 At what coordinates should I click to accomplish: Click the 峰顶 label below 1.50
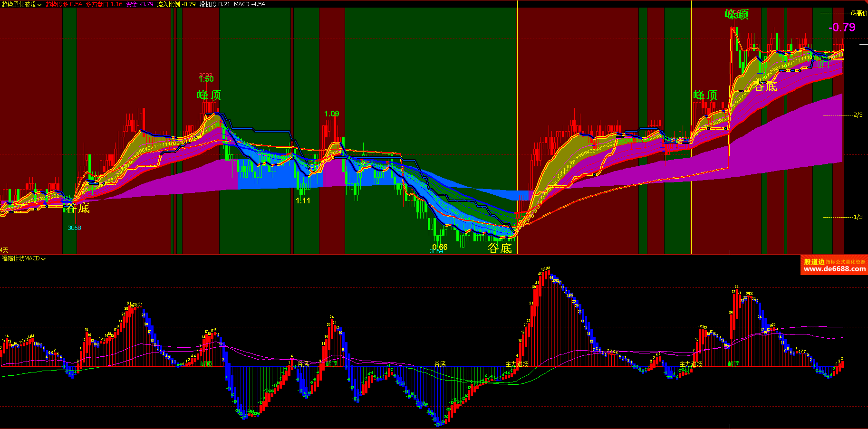209,95
